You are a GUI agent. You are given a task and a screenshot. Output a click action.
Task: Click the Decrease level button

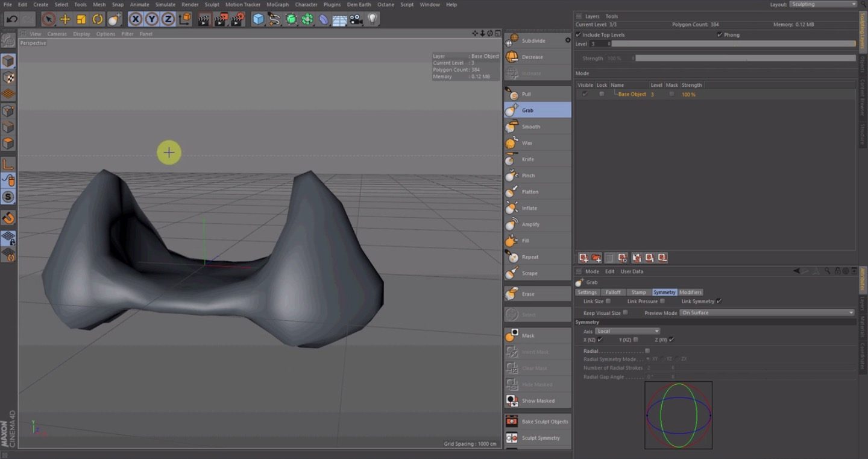tap(538, 57)
